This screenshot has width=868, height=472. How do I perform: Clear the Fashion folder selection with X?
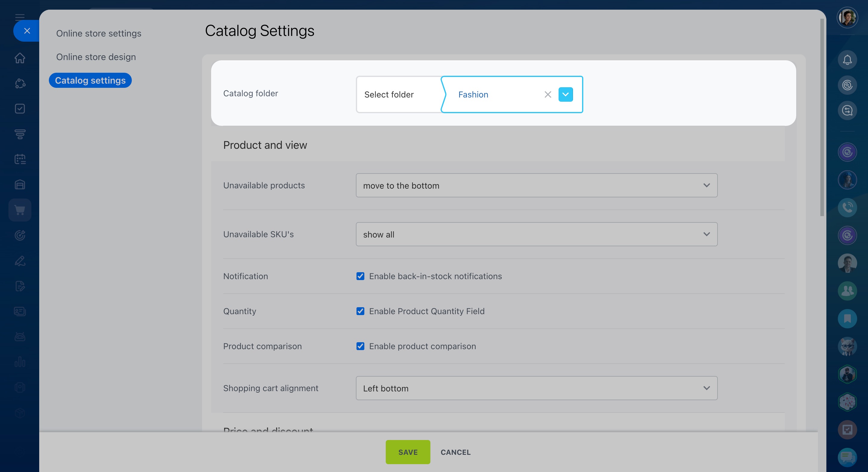[548, 94]
